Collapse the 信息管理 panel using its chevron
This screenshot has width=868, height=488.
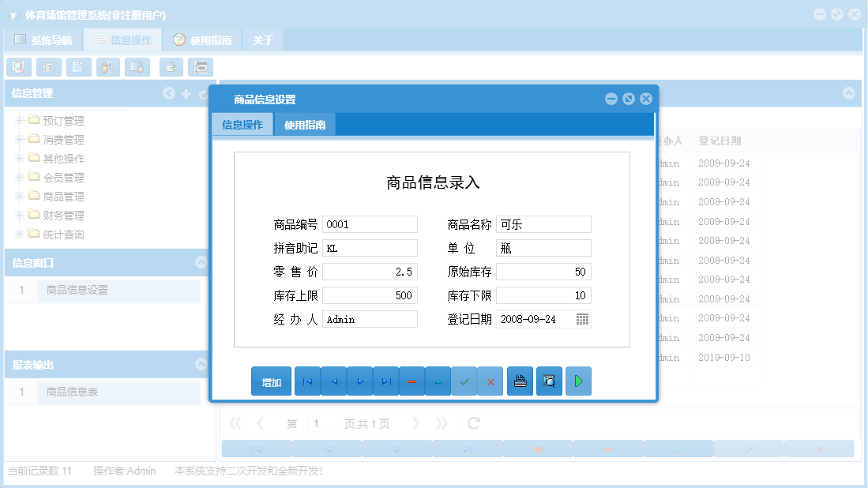(168, 93)
